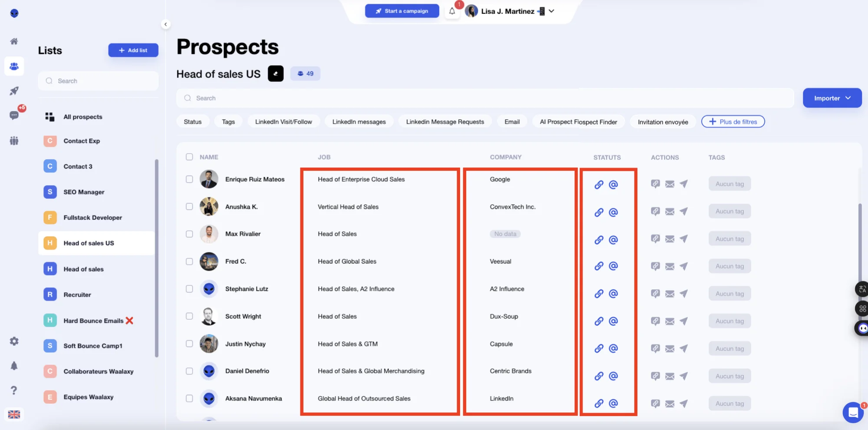Image resolution: width=868 pixels, height=430 pixels.
Task: Click the Start a campaign button
Action: [402, 11]
